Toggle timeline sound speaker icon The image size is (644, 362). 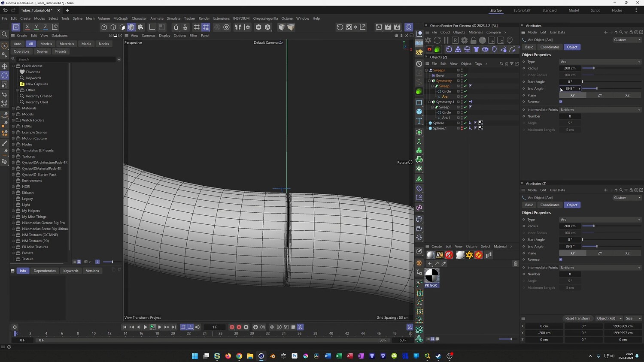tap(197, 327)
